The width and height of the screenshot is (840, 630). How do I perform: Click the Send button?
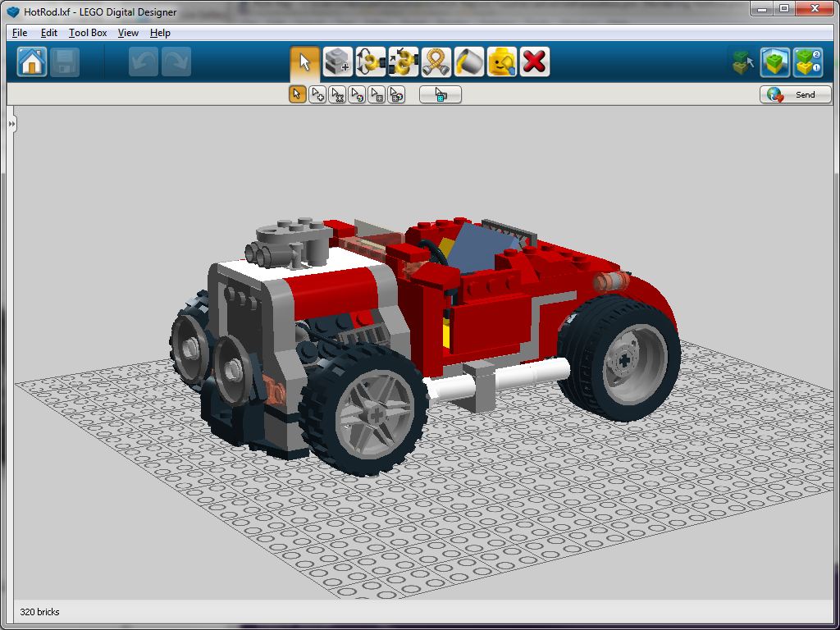[x=795, y=94]
